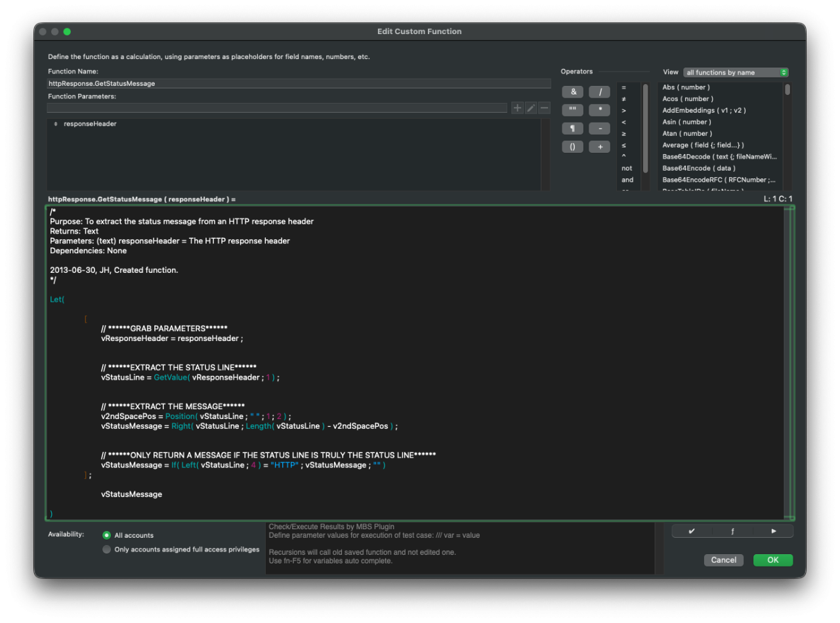Click the vStatusLine = GetValue code line
Viewport: 840px width, 623px height.
tap(190, 378)
